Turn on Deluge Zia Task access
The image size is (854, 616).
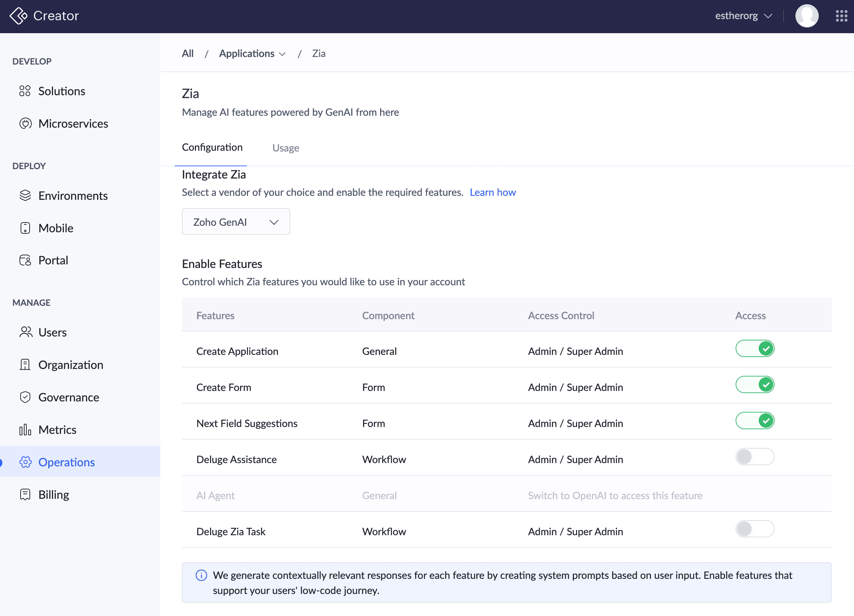tap(755, 529)
